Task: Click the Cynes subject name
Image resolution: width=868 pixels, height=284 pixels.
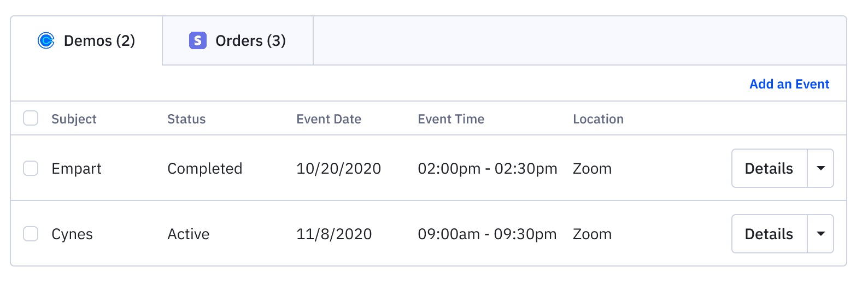Action: tap(72, 234)
